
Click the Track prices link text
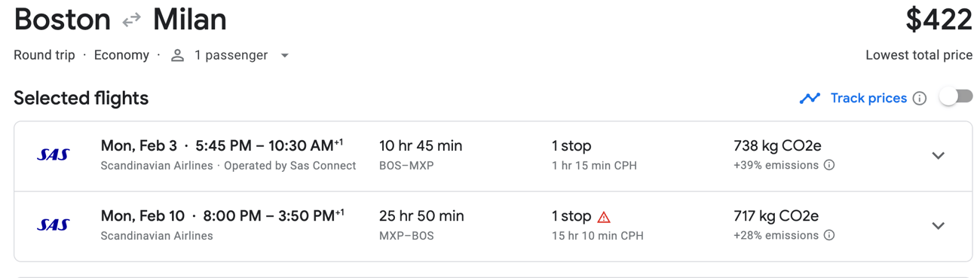click(x=868, y=98)
